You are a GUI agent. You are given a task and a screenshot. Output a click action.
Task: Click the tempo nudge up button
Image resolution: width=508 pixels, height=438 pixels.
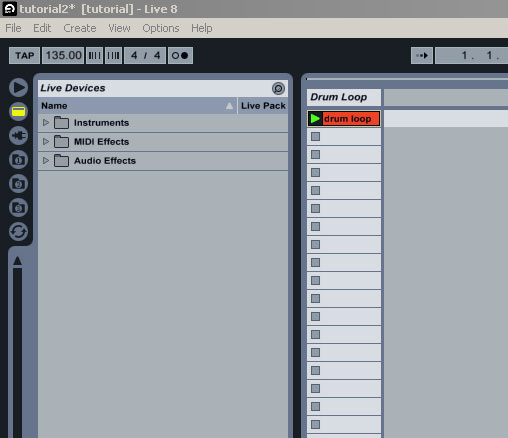point(113,55)
